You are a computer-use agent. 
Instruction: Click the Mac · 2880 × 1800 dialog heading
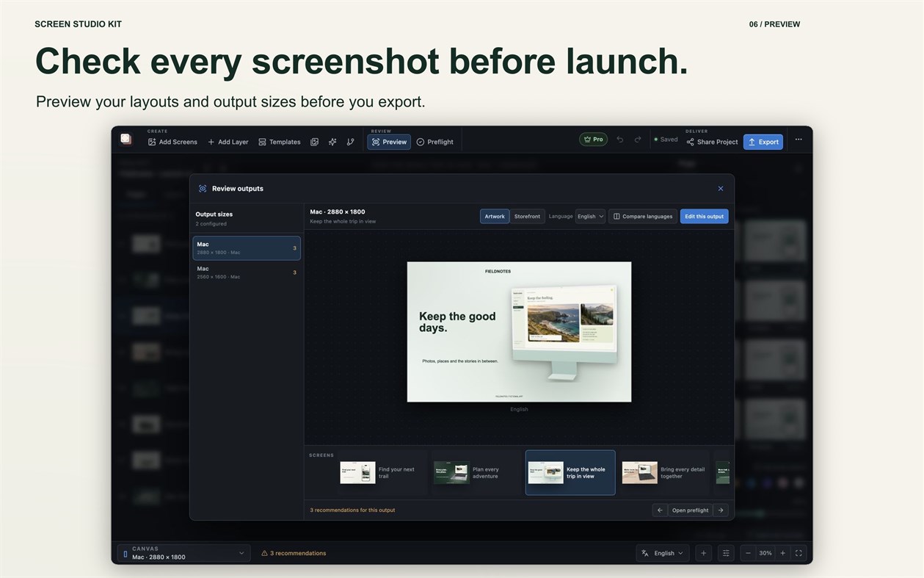[x=338, y=212]
